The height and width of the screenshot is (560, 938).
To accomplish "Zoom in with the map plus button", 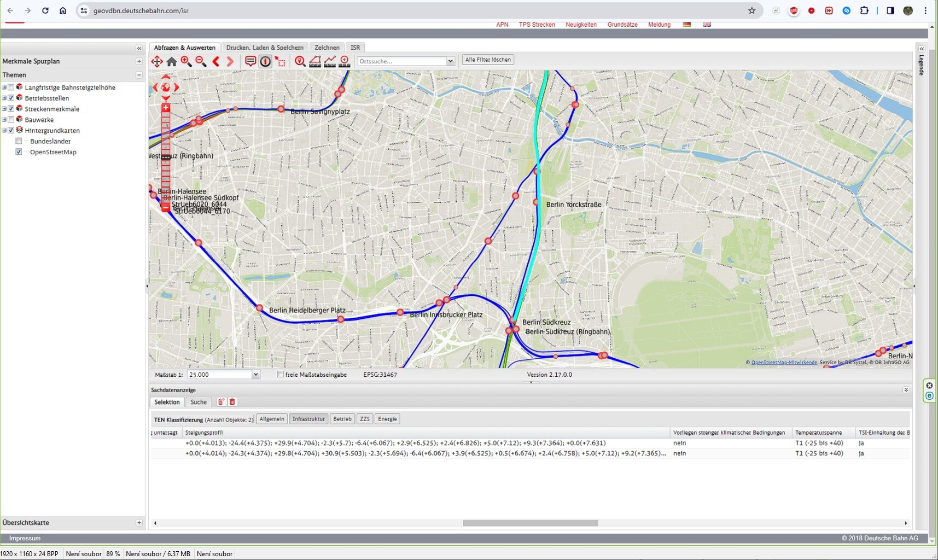I will pyautogui.click(x=166, y=108).
